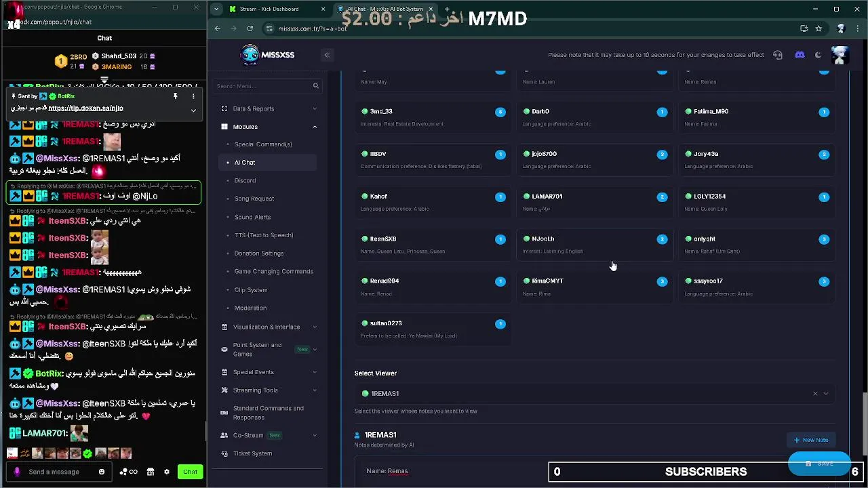This screenshot has height=488, width=868.
Task: Open emoji picker in chat input
Action: (102, 472)
